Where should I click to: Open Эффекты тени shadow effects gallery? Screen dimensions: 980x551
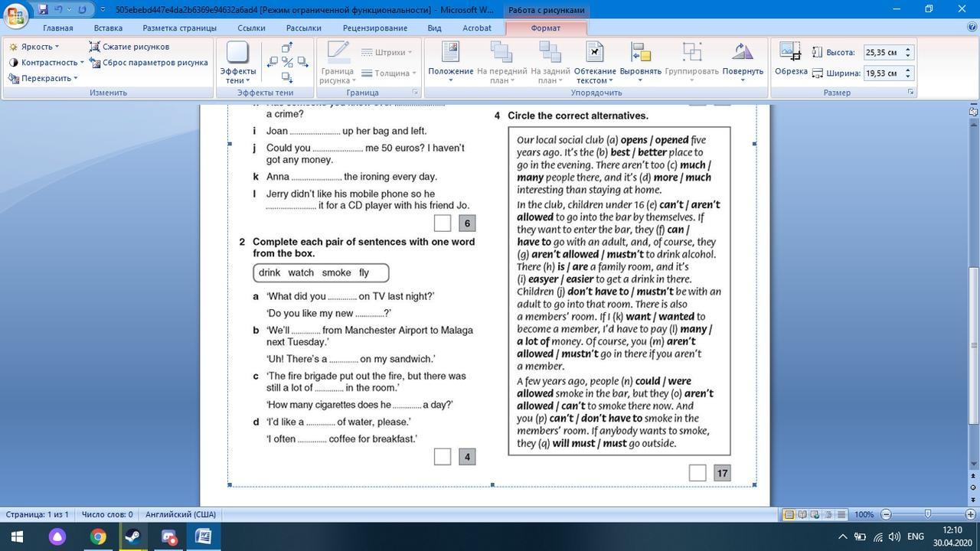tap(237, 63)
